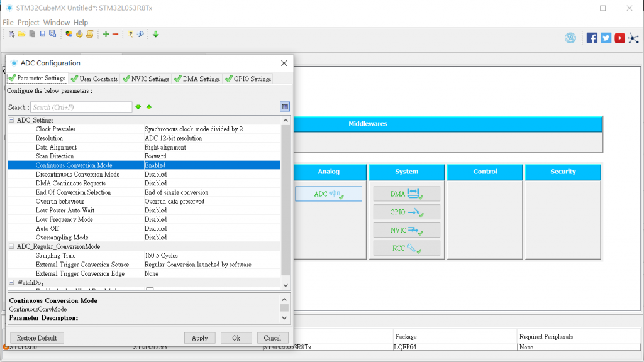Click the scroll-shaped toolbar icon
The width and height of the screenshot is (644, 362).
coord(90,35)
